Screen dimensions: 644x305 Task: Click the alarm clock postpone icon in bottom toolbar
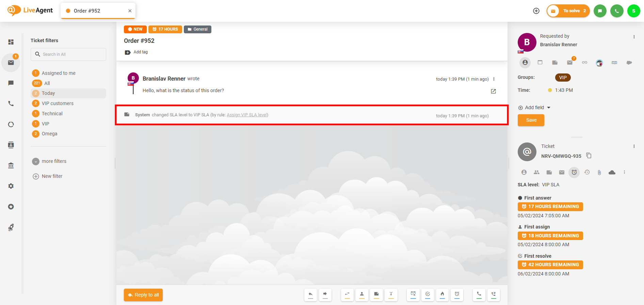[x=457, y=294]
